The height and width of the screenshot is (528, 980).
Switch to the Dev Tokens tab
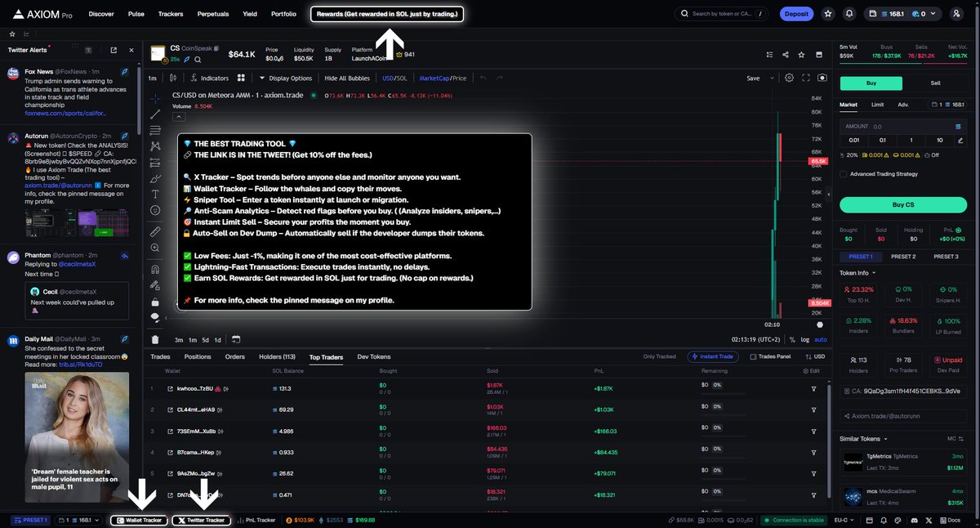tap(374, 356)
